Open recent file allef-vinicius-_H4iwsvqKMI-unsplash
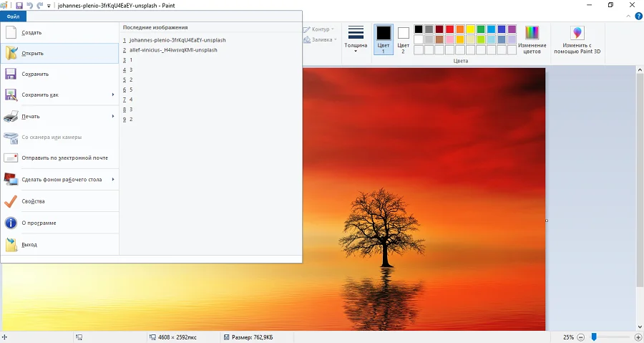Image resolution: width=644 pixels, height=343 pixels. click(x=173, y=50)
